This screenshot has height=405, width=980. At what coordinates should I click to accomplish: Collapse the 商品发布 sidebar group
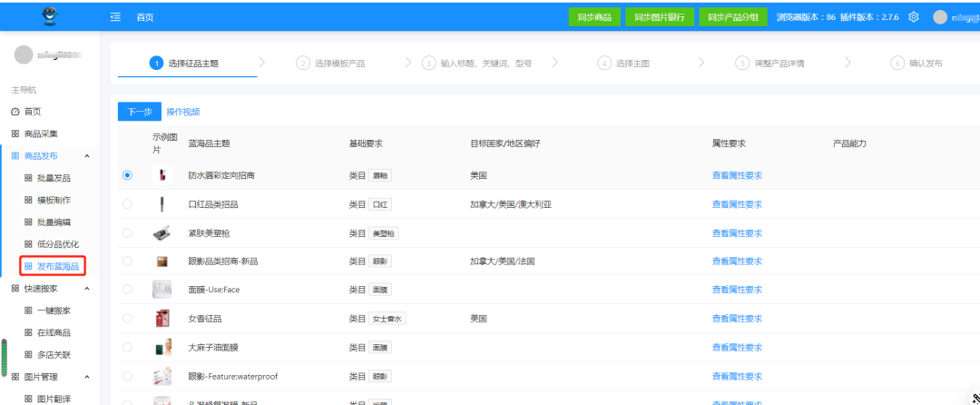click(x=87, y=156)
